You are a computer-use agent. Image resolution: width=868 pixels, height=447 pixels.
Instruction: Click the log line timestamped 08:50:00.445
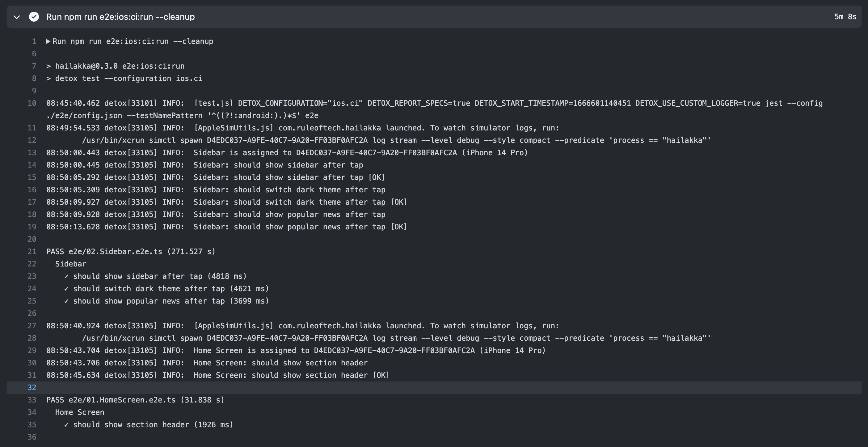click(204, 165)
